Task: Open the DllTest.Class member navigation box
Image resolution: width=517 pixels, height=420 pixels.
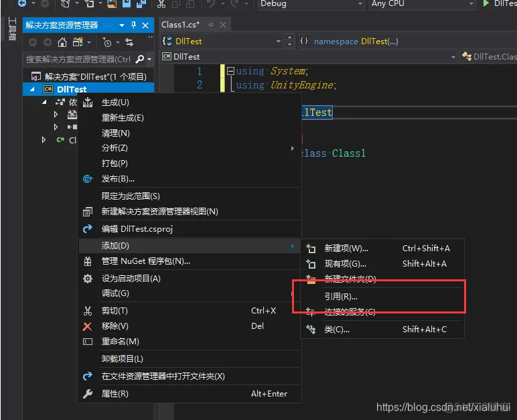Action: (489, 57)
